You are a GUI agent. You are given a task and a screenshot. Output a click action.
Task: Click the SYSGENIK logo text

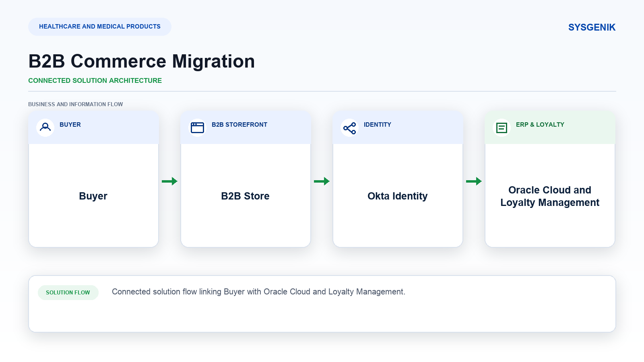pos(592,27)
